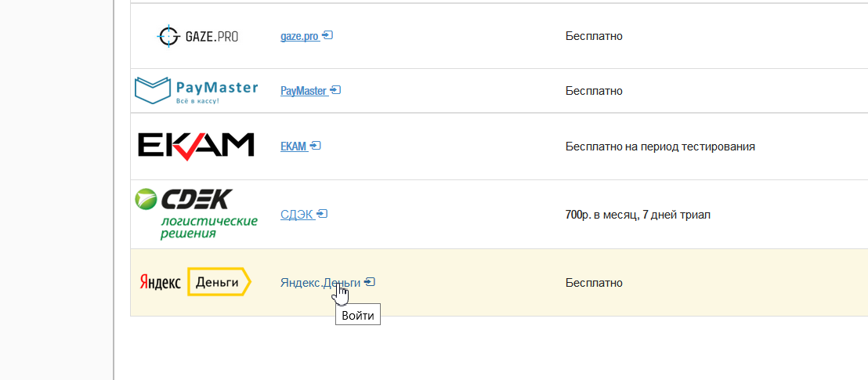Click the 'Войти' tooltip label
Viewport: 868px width, 380px height.
point(357,316)
